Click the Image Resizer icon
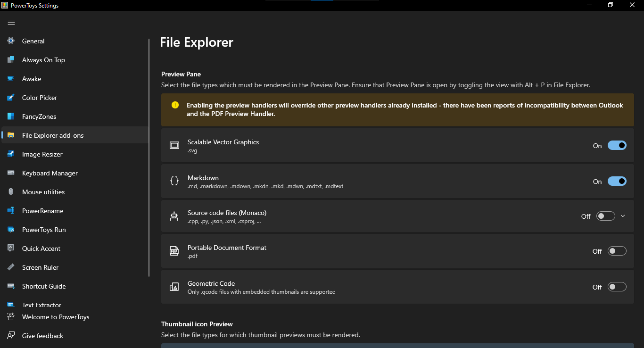Viewport: 644px width, 348px height. click(x=11, y=154)
